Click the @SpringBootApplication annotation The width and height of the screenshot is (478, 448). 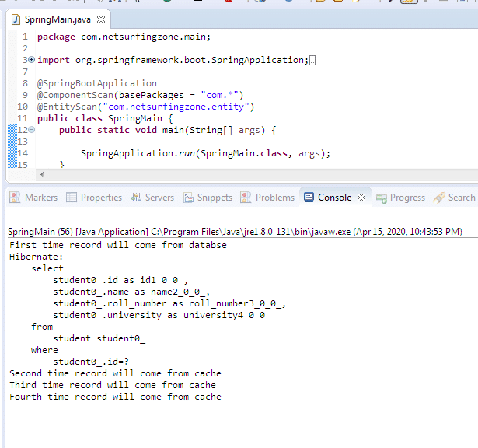pos(96,83)
